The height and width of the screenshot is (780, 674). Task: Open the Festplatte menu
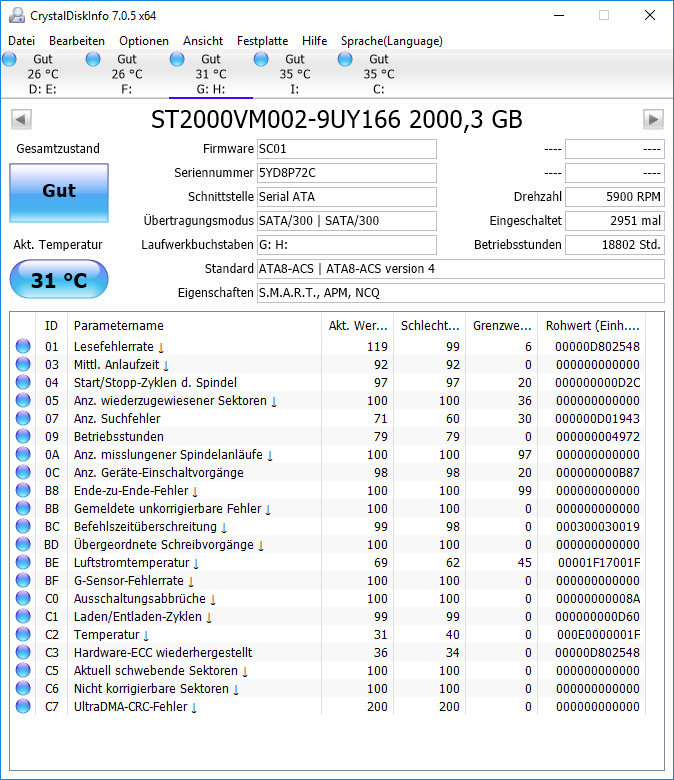(x=262, y=41)
